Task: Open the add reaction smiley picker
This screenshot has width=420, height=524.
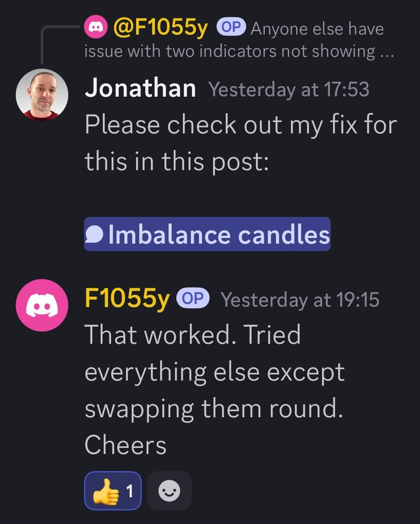Action: pos(169,491)
